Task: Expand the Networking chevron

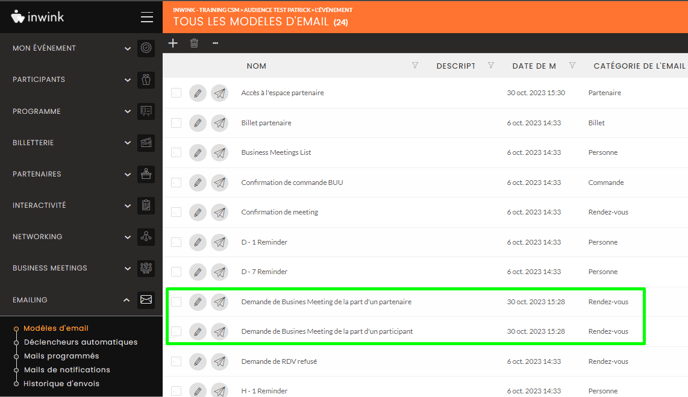Action: [127, 237]
